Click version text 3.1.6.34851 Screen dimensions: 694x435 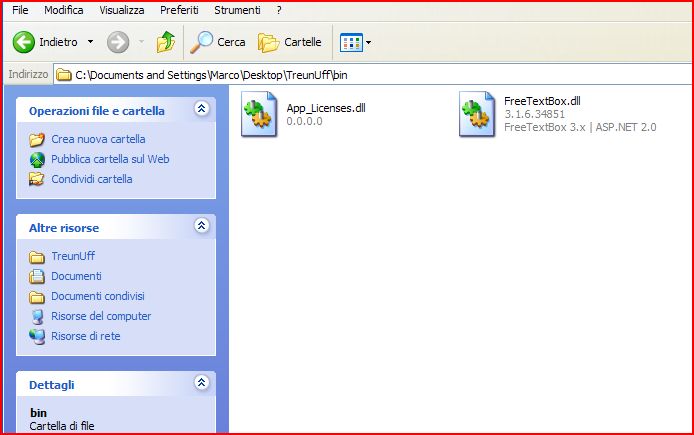coord(534,114)
